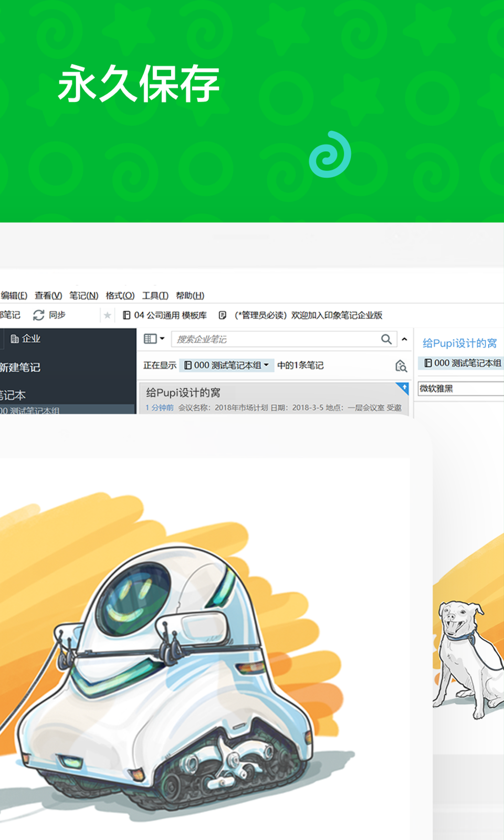
Task: Open the 编辑(E) menu
Action: click(x=14, y=296)
